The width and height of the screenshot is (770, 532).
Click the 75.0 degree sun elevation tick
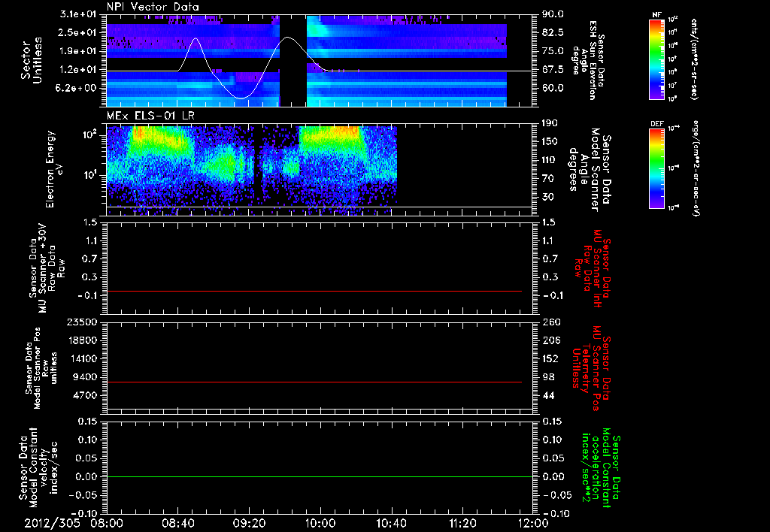553,51
